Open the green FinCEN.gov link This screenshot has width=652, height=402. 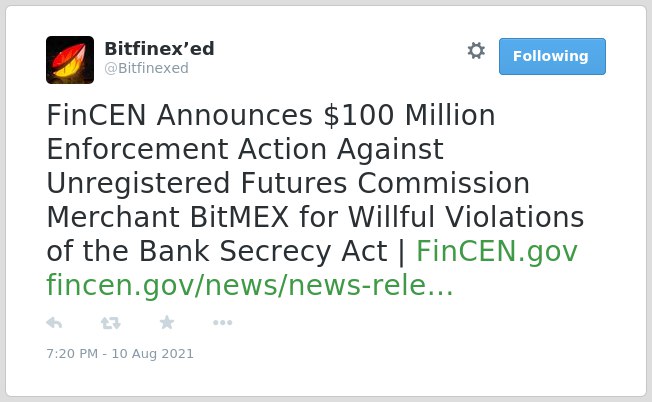[x=497, y=251]
